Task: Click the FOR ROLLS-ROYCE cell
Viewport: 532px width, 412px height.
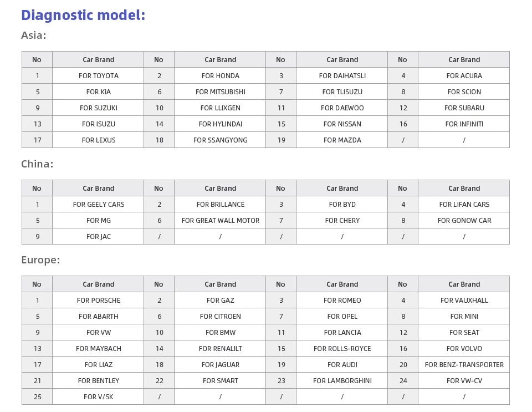Action: (x=342, y=349)
